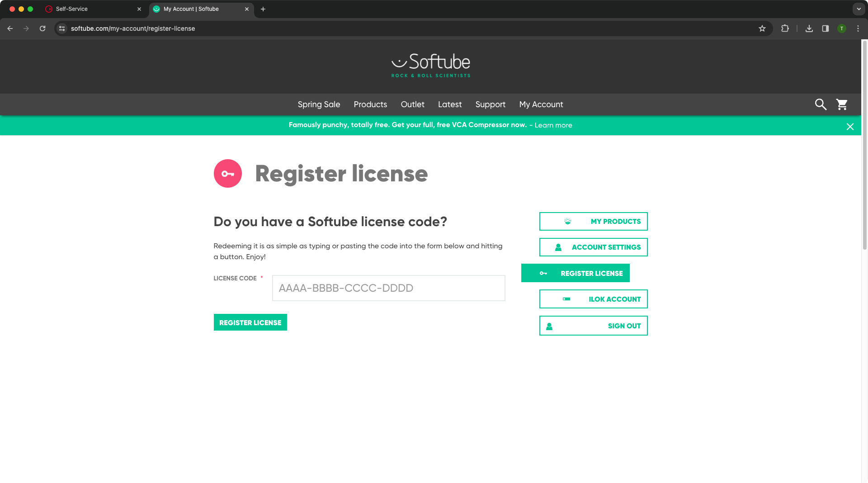Close the Self-Service tab
The height and width of the screenshot is (483, 868).
(139, 9)
